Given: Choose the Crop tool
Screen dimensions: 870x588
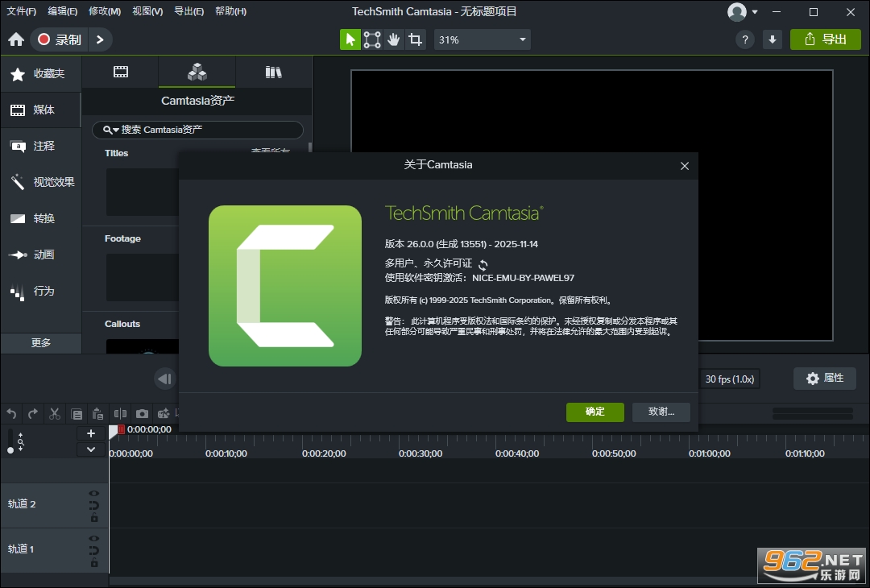Looking at the screenshot, I should (415, 39).
